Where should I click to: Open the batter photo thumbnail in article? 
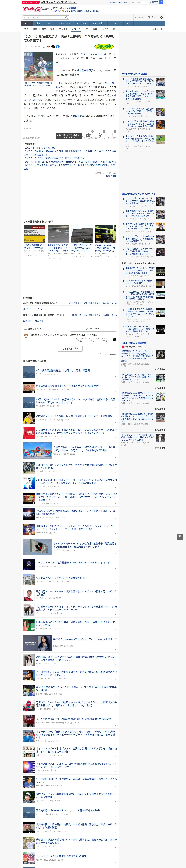39,66
